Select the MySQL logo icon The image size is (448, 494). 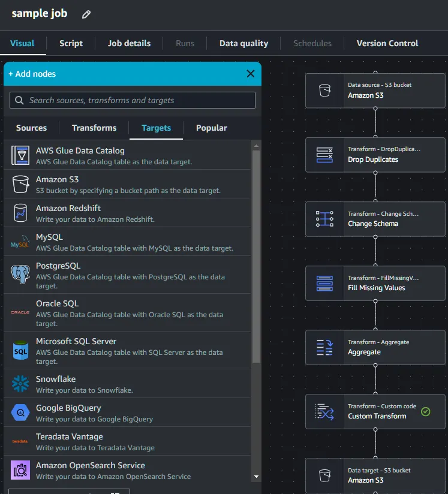pyautogui.click(x=20, y=242)
